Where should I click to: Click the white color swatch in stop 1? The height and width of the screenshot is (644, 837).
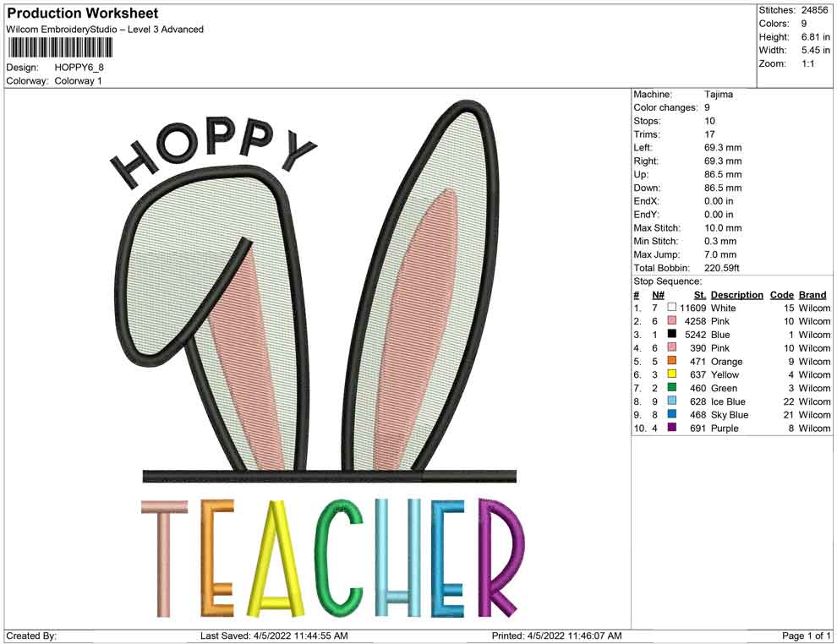pos(672,308)
